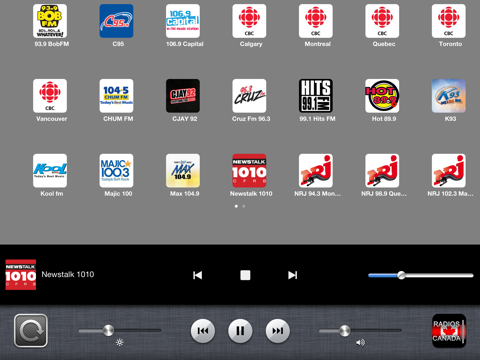This screenshot has width=480, height=360.
Task: Click the system bar rewind button
Action: click(x=203, y=331)
